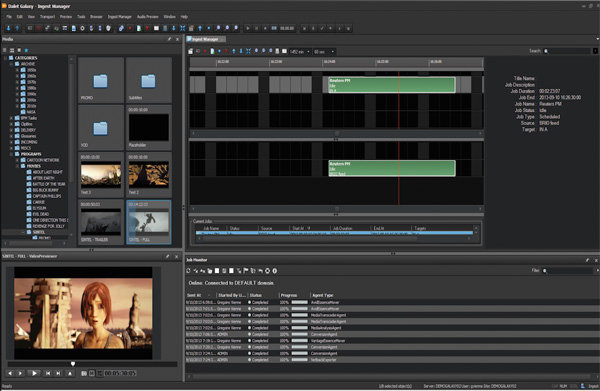Refresh the Job Monitor list
Viewport: 600px width, 391px height.
point(188,271)
